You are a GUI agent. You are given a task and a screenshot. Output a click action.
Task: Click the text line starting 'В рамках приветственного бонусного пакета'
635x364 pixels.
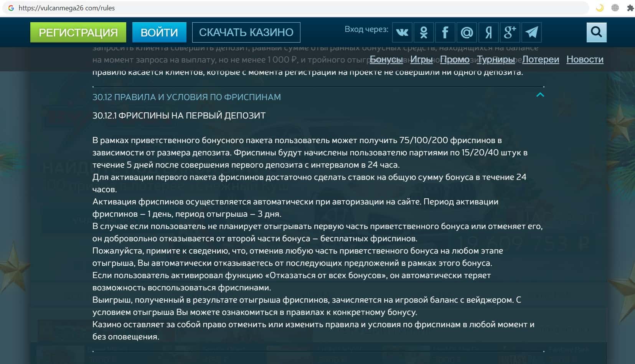(x=297, y=140)
